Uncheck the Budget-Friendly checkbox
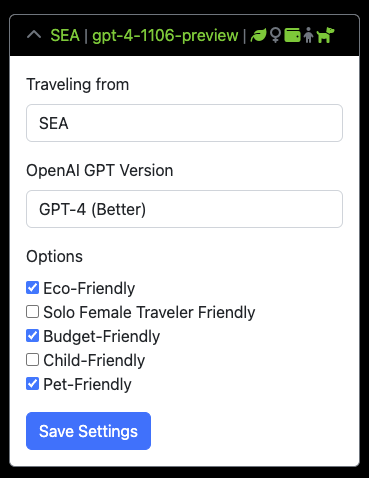Image resolution: width=369 pixels, height=478 pixels. click(32, 336)
